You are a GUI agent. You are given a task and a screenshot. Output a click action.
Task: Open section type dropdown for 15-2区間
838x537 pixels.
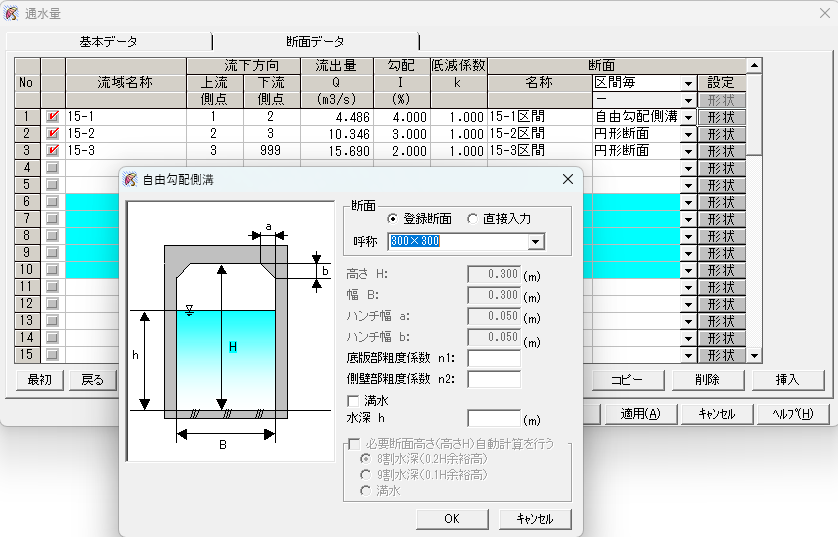(688, 134)
